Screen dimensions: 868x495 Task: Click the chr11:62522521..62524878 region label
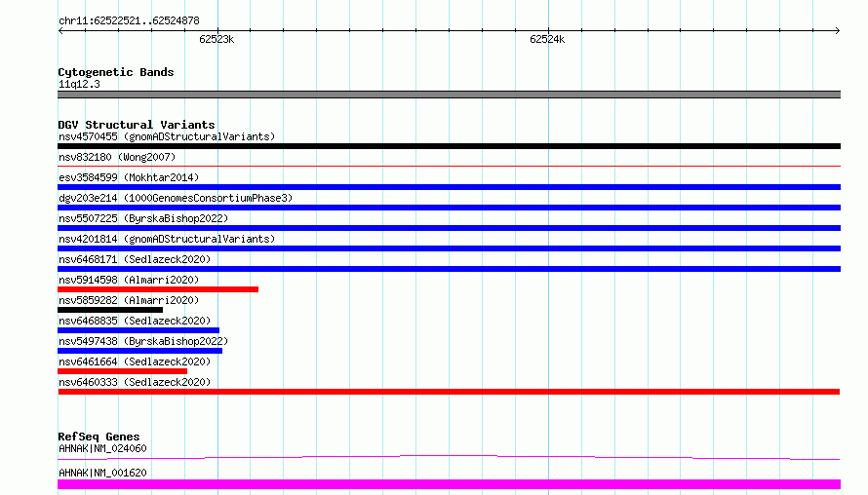(x=129, y=20)
